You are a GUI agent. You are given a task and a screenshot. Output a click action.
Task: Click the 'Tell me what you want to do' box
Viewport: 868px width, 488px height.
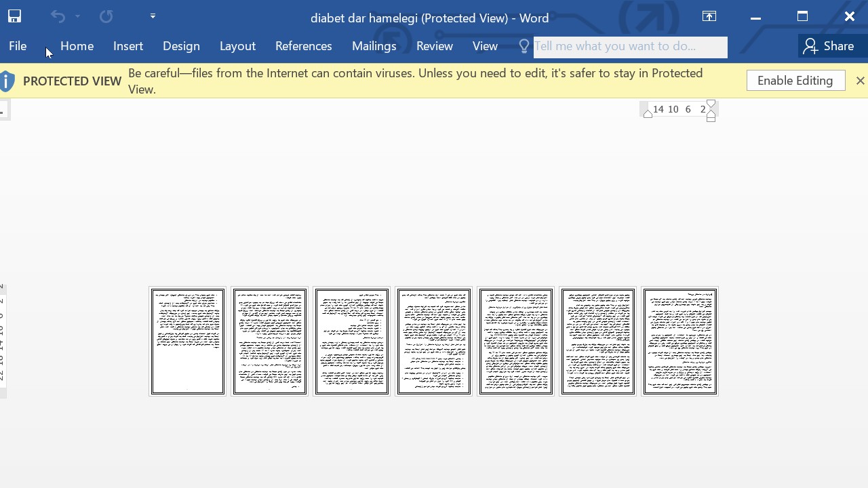click(630, 47)
